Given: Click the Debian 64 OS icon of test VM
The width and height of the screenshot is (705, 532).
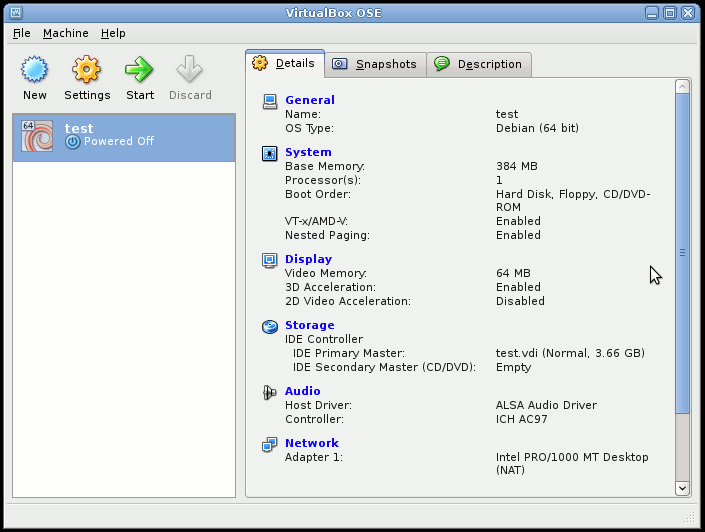Looking at the screenshot, I should [x=37, y=136].
